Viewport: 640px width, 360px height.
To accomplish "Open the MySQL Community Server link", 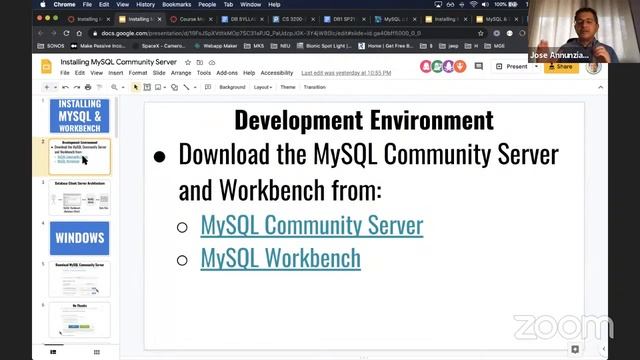I will 312,225.
